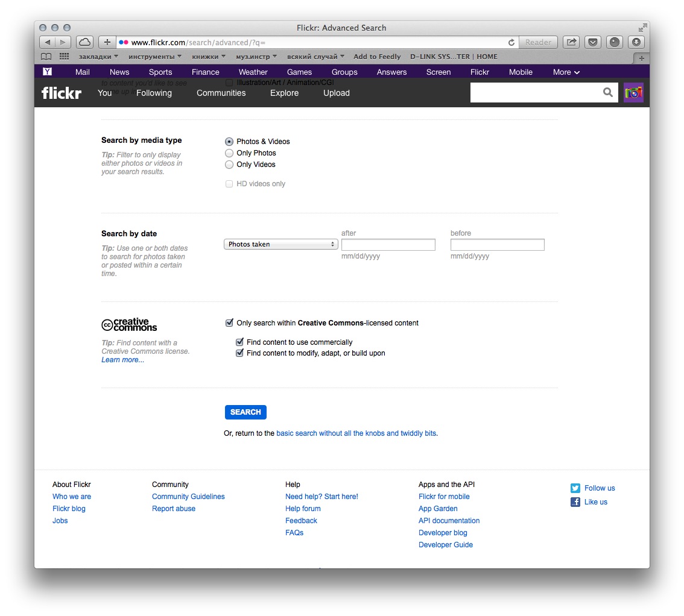Open the iCloud tabs cloud icon
The image size is (684, 616).
84,42
